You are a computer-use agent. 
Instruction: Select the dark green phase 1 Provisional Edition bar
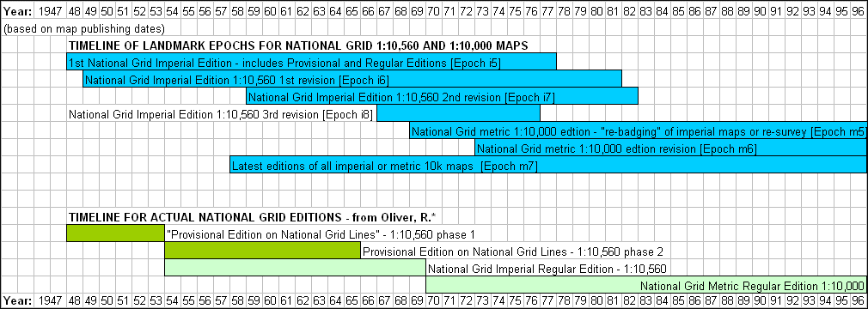[x=116, y=233]
